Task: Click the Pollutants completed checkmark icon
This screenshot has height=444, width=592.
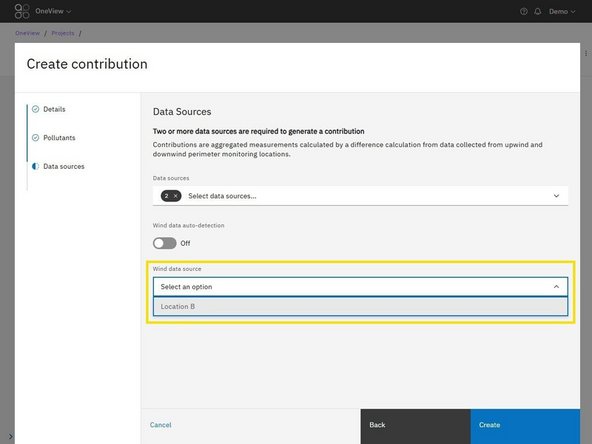Action: [x=35, y=138]
